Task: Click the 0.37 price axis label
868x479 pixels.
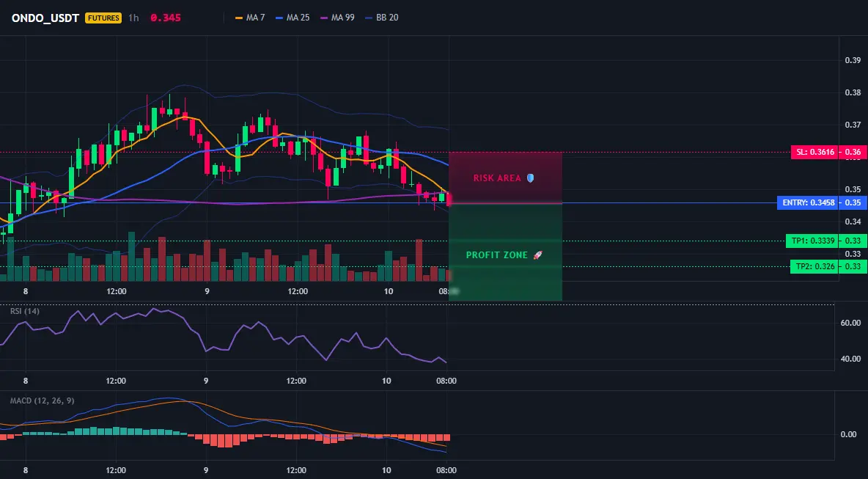Action: pyautogui.click(x=853, y=125)
